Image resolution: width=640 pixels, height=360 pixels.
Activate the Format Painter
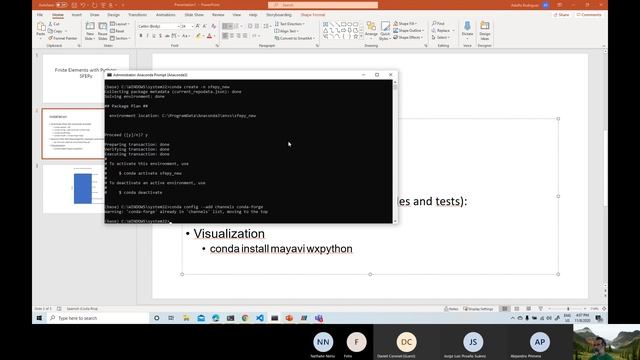[x=62, y=38]
